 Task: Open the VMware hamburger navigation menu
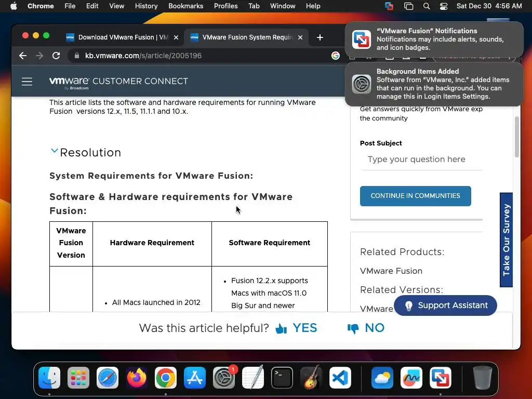[x=27, y=82]
